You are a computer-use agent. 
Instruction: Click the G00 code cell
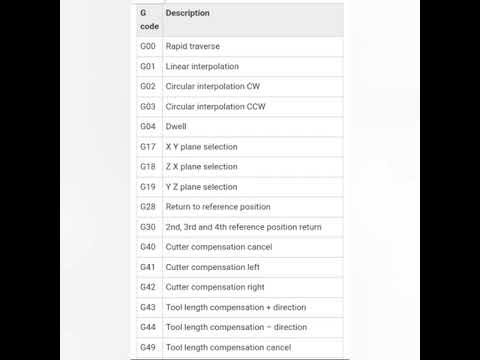149,47
